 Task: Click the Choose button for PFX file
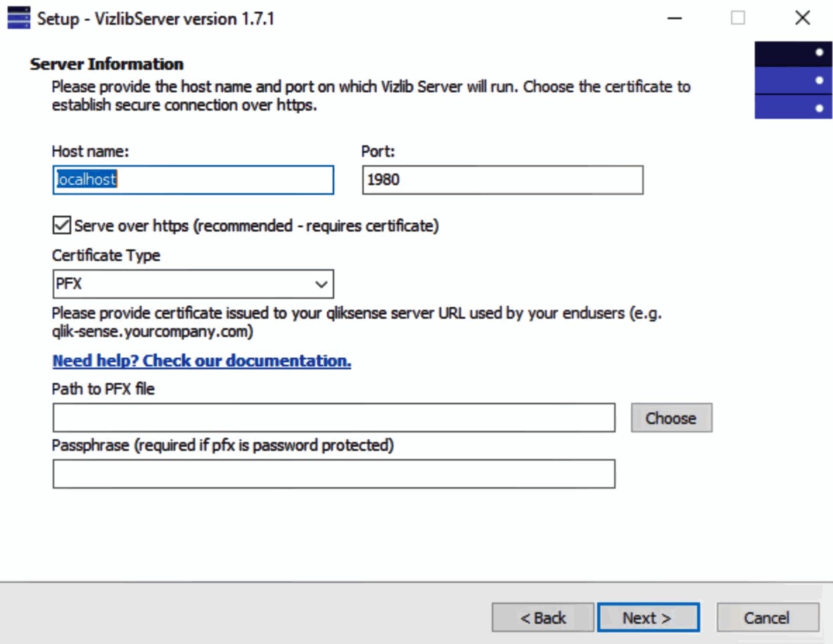point(671,418)
